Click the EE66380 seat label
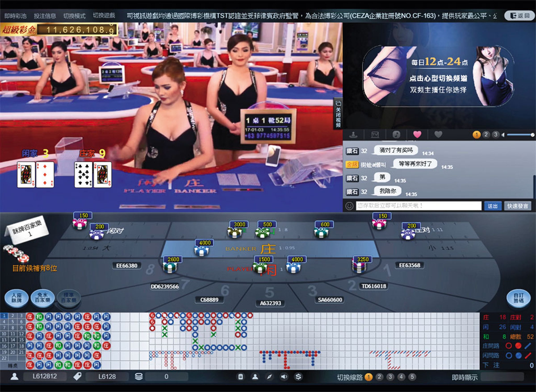 tap(127, 265)
